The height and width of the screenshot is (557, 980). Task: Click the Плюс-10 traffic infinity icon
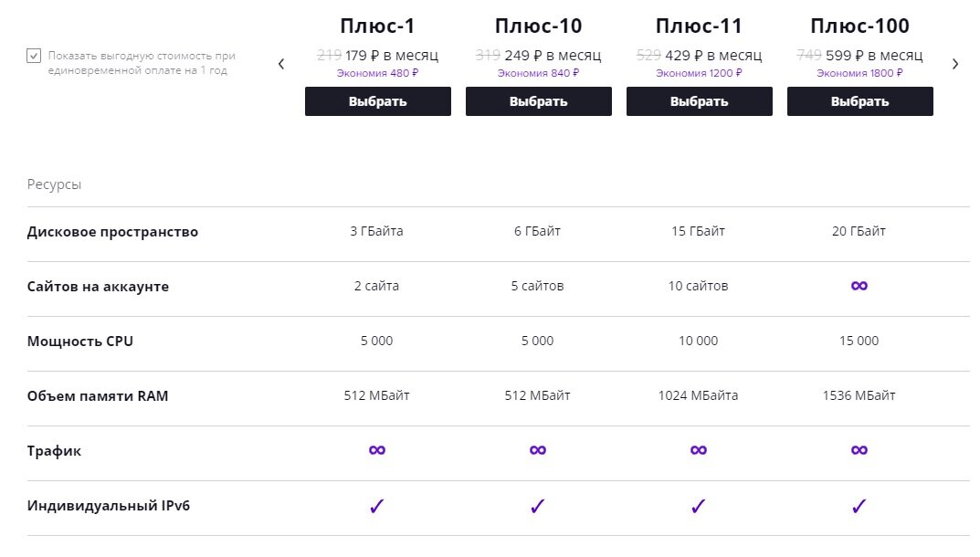[x=537, y=450]
